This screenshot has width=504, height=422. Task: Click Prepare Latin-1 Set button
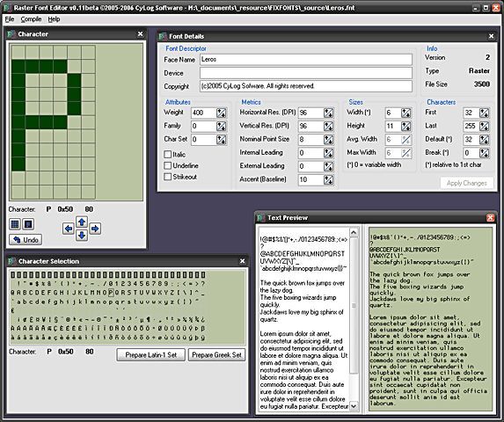pos(150,355)
